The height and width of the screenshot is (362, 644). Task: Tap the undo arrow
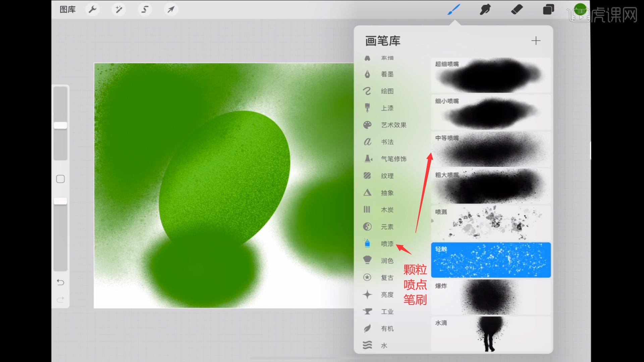click(x=60, y=283)
